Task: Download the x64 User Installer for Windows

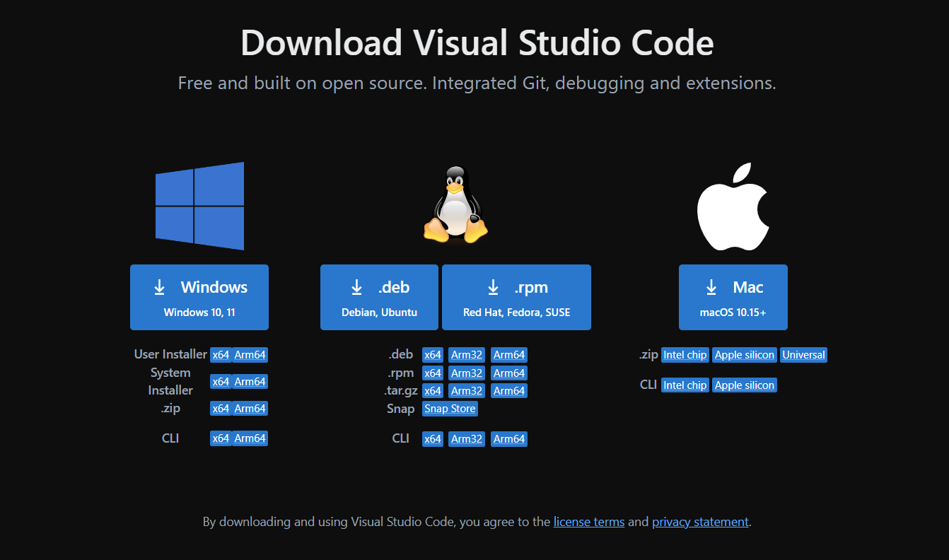Action: 220,354
